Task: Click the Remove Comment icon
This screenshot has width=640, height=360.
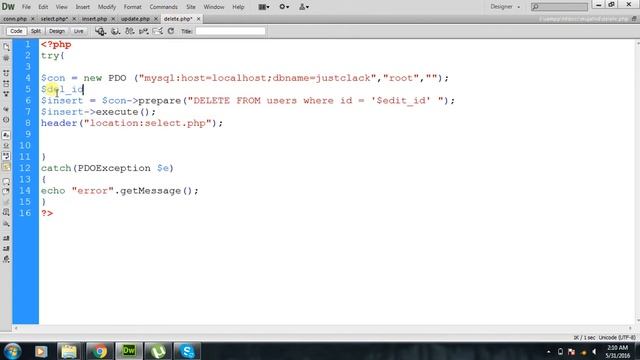Action: click(x=6, y=191)
